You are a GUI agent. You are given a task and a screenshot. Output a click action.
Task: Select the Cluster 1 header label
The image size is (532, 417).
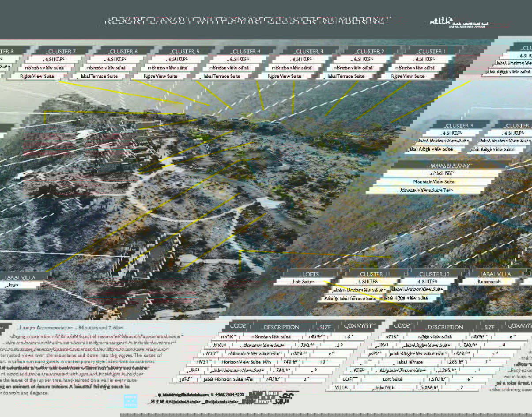pyautogui.click(x=430, y=51)
